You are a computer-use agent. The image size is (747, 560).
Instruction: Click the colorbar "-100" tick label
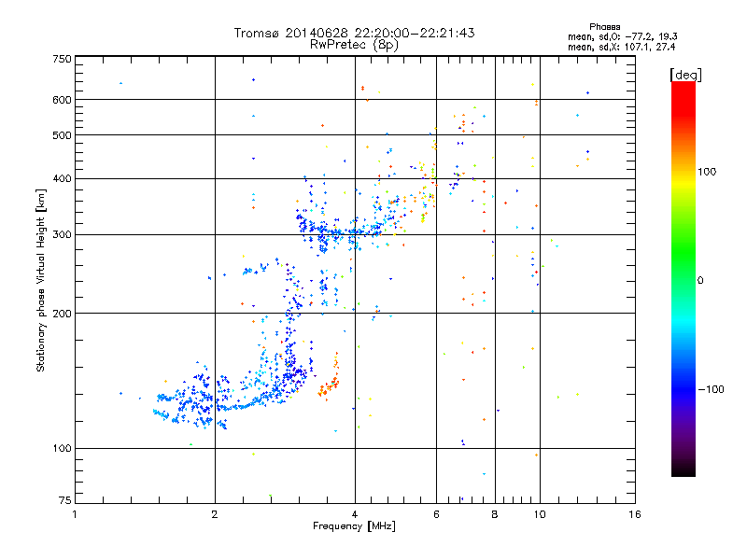711,389
